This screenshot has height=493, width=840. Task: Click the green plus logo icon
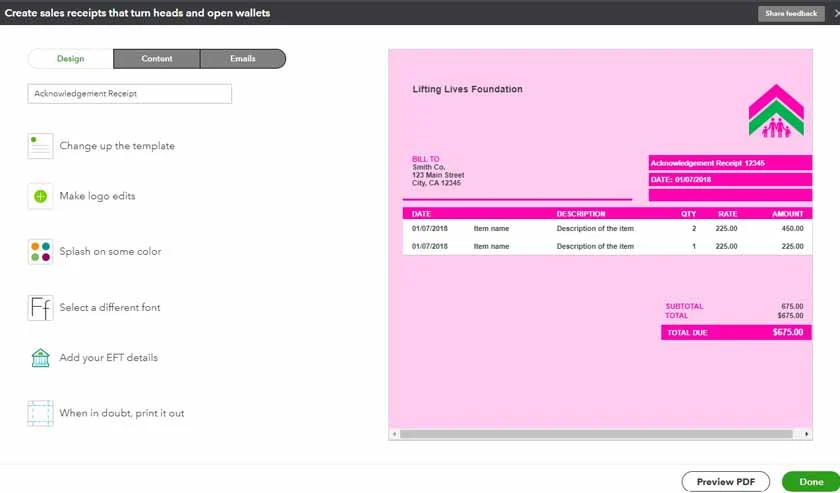coord(41,196)
